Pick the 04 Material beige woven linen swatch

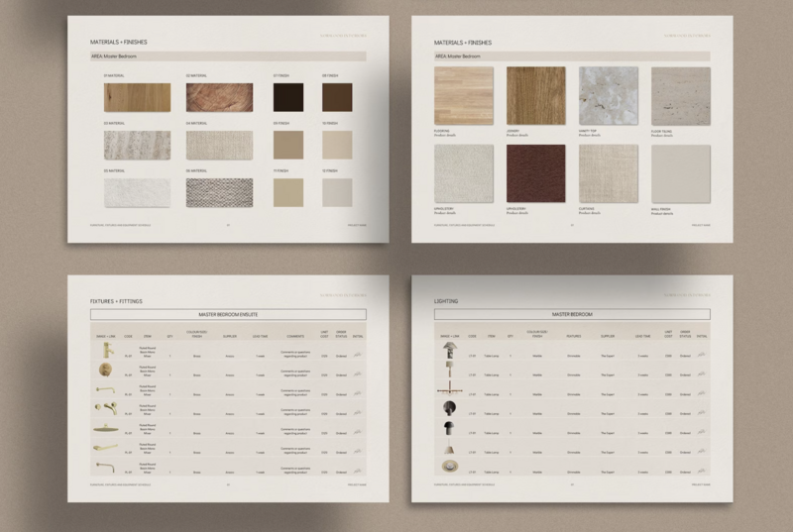[x=219, y=145]
